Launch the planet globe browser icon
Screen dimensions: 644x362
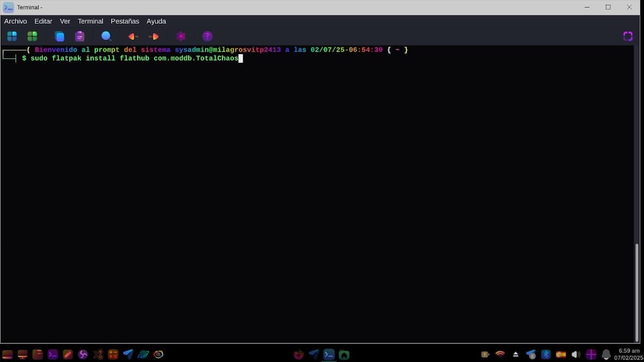coord(143,354)
